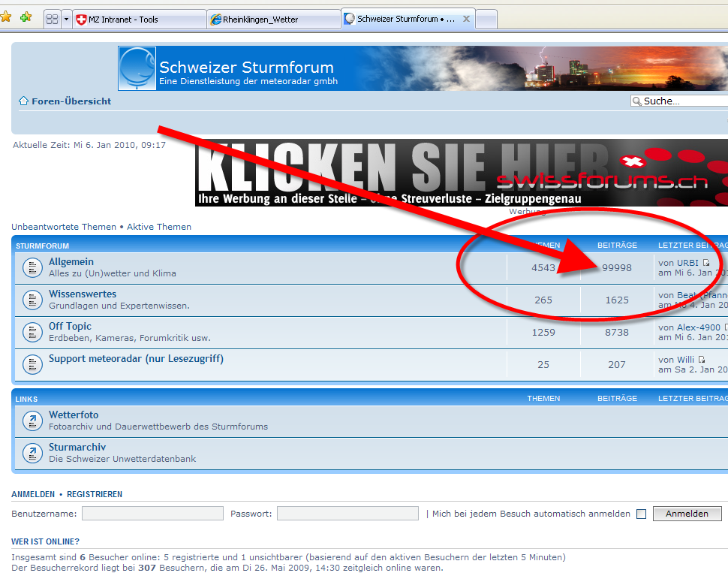Focus the Passwort input field
This screenshot has height=576, width=728.
(347, 513)
